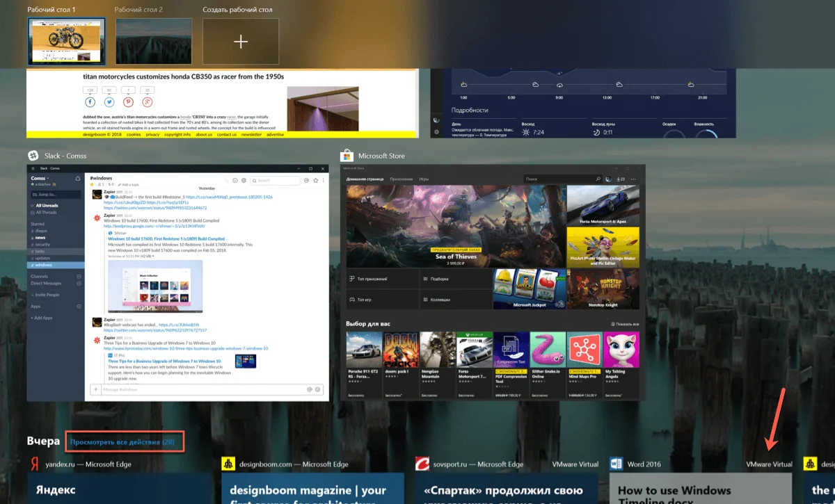Open Просмотреть все действия (28) link
This screenshot has width=835, height=504.
(x=125, y=442)
